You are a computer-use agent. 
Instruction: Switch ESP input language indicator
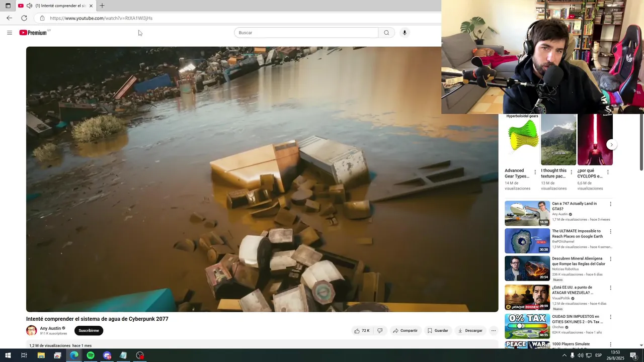[598, 355]
